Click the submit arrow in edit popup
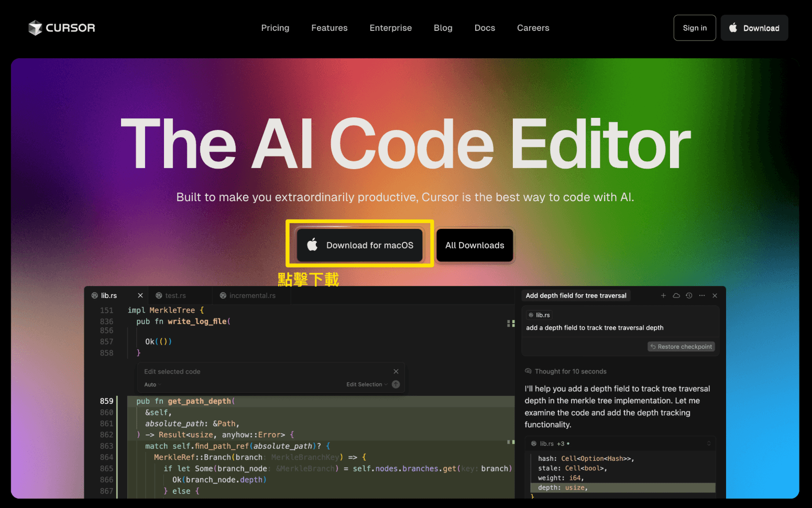Viewport: 812px width, 508px height. pos(396,384)
